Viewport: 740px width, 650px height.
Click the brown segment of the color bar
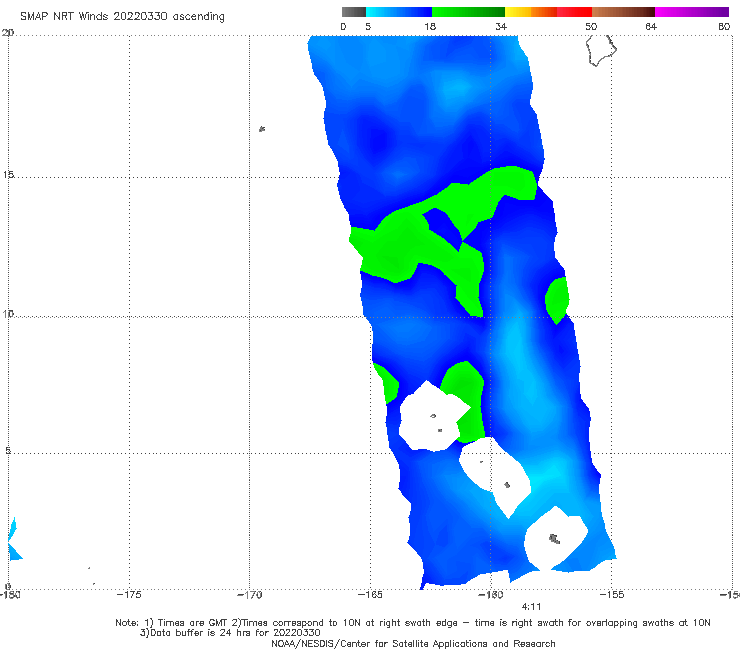click(623, 12)
